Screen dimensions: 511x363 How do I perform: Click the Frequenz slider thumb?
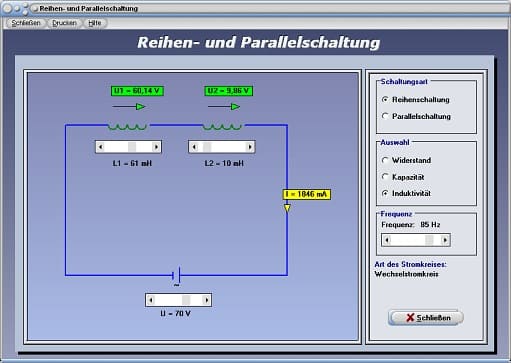(x=429, y=240)
